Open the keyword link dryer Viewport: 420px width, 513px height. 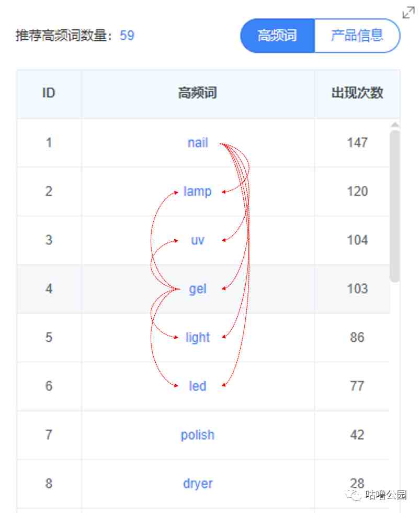point(197,484)
